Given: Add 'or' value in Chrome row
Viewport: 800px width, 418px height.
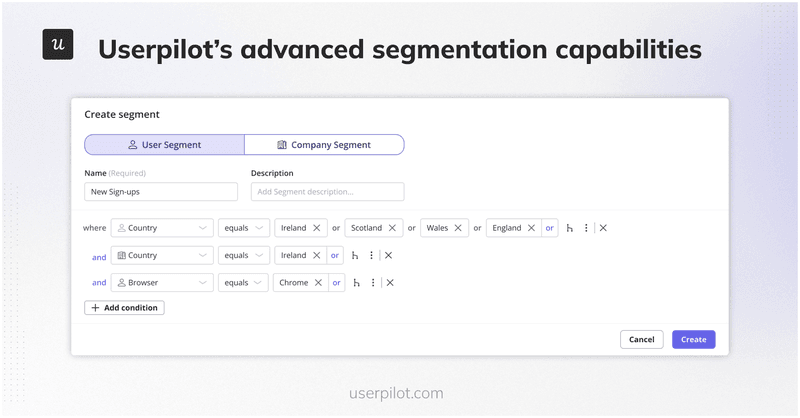Looking at the screenshot, I should tap(337, 283).
